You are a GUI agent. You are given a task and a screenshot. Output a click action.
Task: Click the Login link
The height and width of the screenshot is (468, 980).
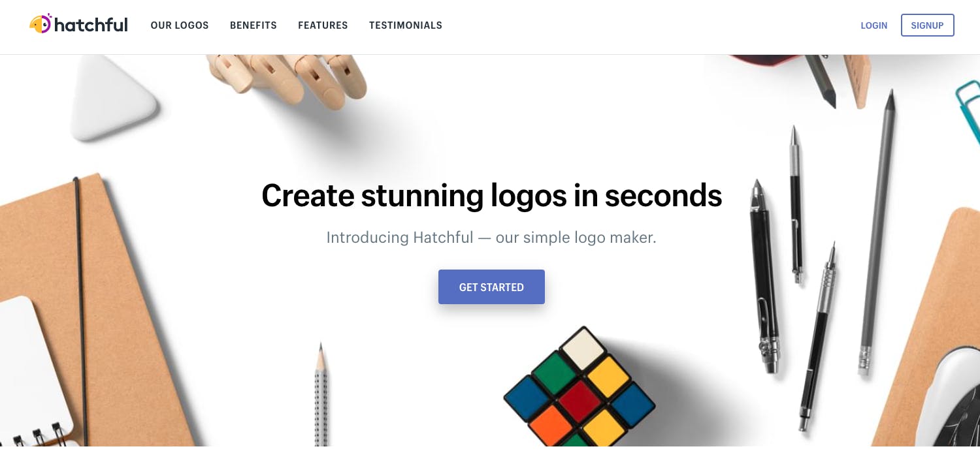pyautogui.click(x=874, y=25)
